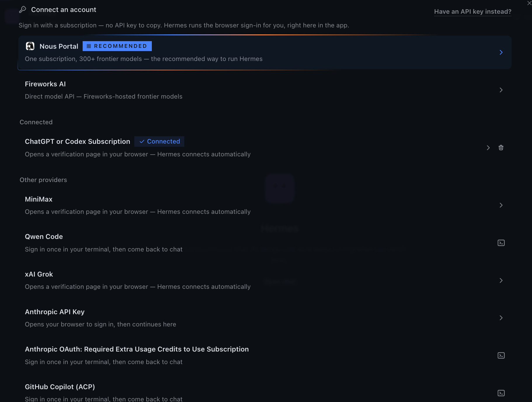532x402 pixels.
Task: Expand the xAI Grok chevron
Action: coord(501,280)
